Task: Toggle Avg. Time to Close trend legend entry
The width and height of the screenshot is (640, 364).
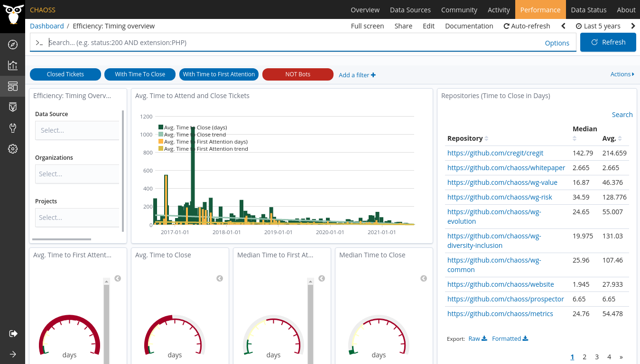Action: pos(192,135)
